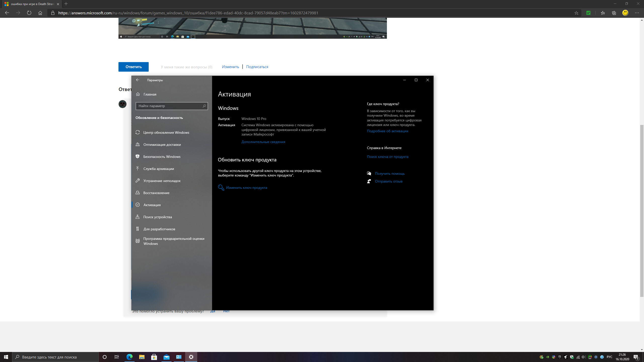Click У меня такие же вопросы (0)

(x=186, y=67)
